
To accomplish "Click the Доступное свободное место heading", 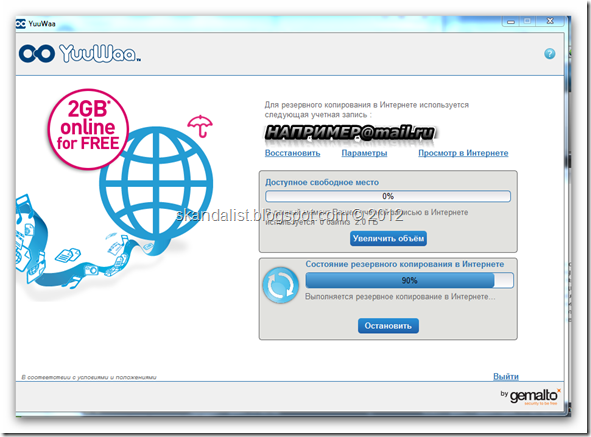I will coord(322,182).
